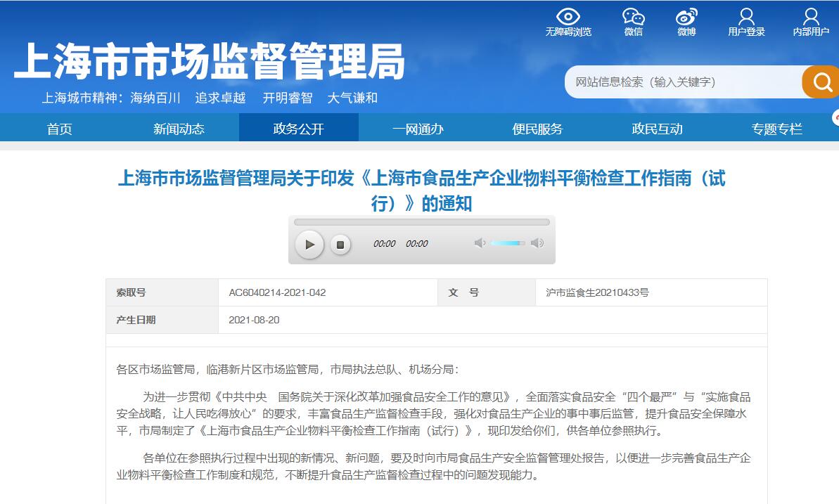This screenshot has height=504, width=839.
Task: Adjust the audio volume slider
Action: (x=508, y=243)
